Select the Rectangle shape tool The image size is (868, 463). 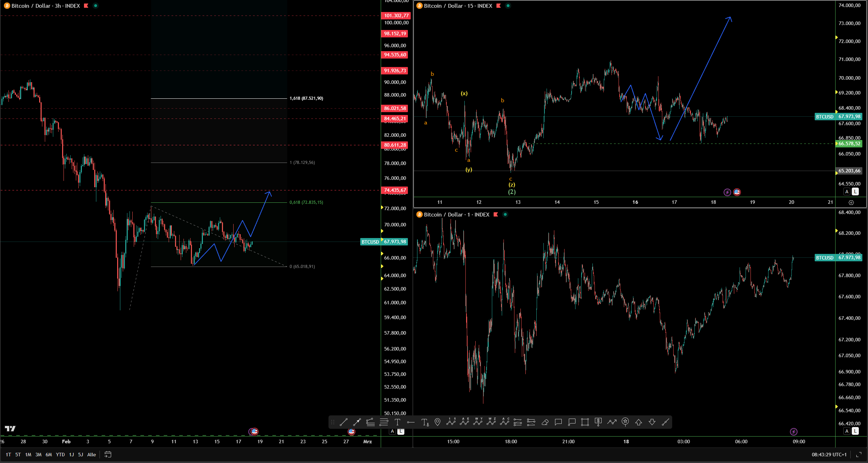click(x=585, y=422)
